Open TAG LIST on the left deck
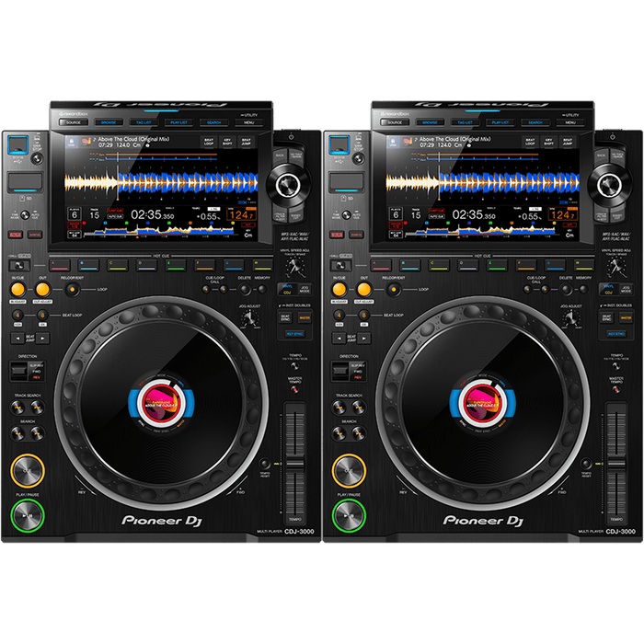 point(144,122)
